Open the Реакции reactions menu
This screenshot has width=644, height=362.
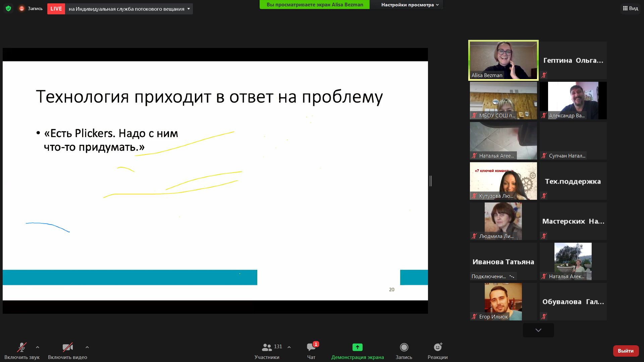pos(438,351)
